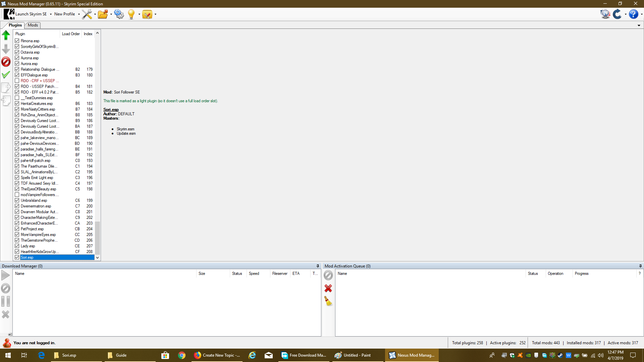Click the crescent moon update icon
This screenshot has height=362, width=644.
[617, 14]
